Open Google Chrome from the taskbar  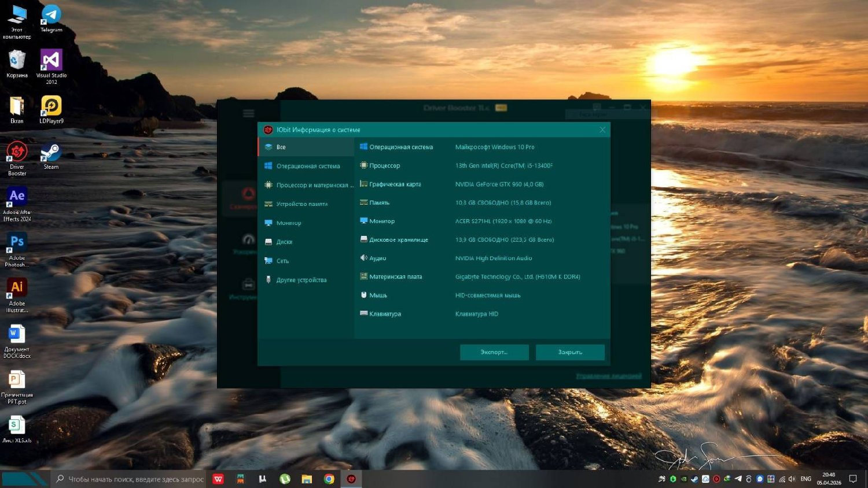pos(329,479)
